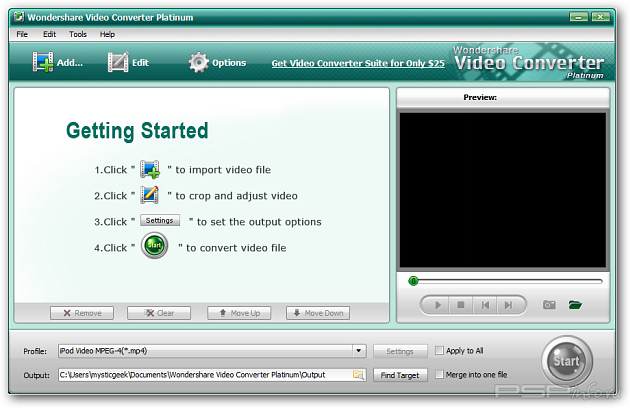The height and width of the screenshot is (408, 630).
Task: Open the File menu
Action: 22,34
